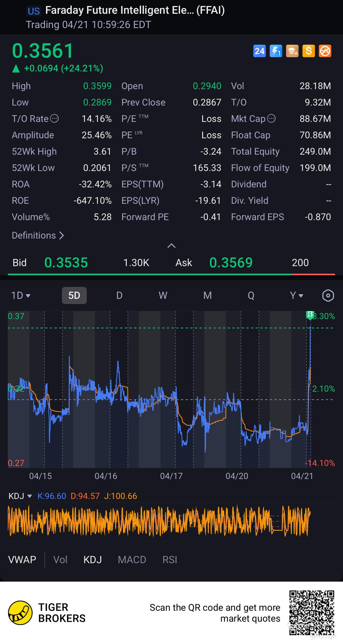The image size is (343, 644).
Task: Open chart settings hexagon icon
Action: (328, 295)
